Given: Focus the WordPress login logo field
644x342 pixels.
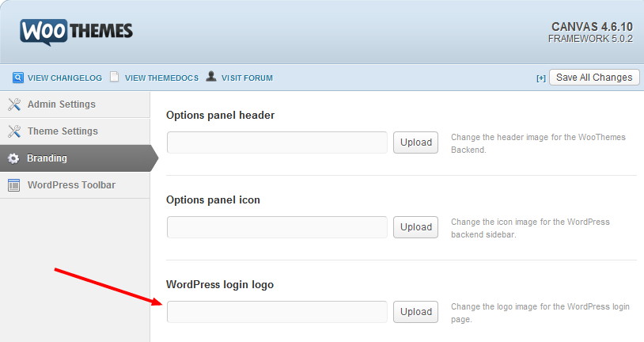Looking at the screenshot, I should point(277,312).
